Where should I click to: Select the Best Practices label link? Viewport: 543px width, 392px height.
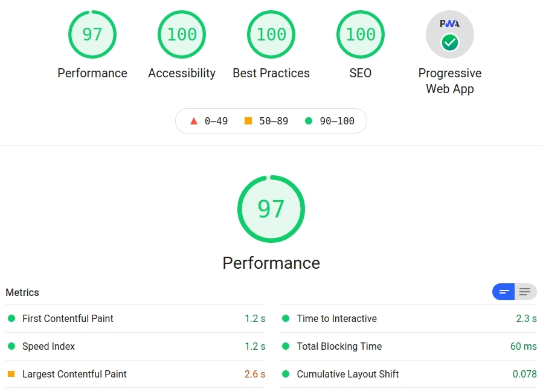tap(271, 73)
